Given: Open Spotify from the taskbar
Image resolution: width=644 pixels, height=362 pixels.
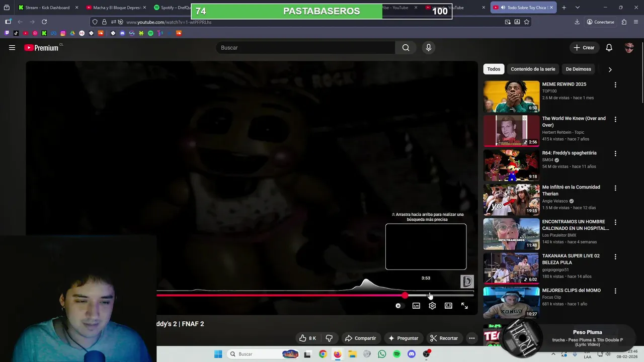Looking at the screenshot, I should tap(397, 354).
